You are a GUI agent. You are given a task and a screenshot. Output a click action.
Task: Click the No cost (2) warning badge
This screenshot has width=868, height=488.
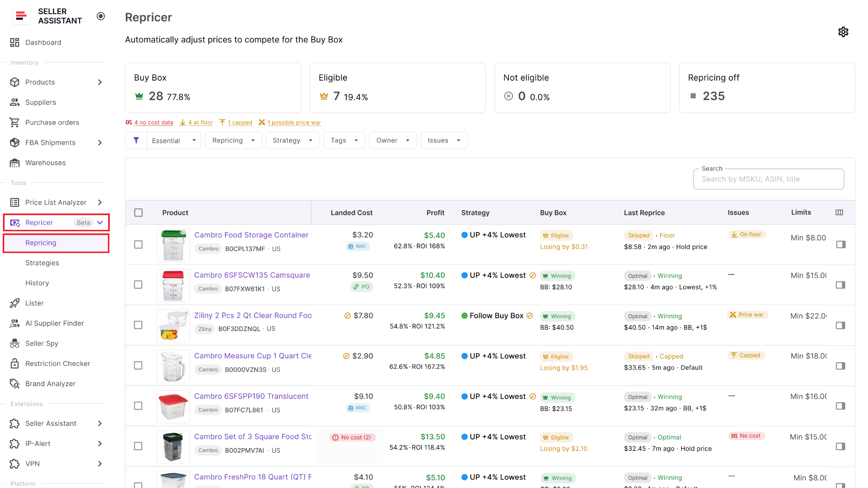pos(352,437)
